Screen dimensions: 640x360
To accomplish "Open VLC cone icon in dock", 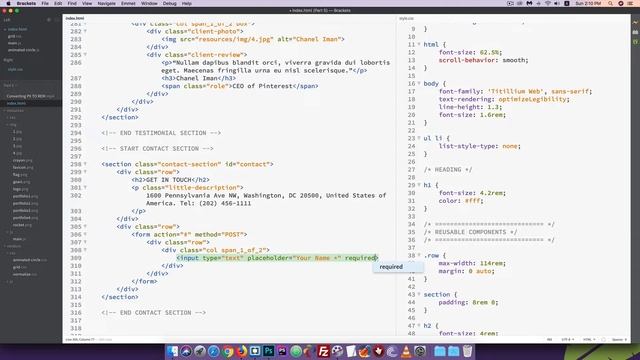I will [406, 351].
